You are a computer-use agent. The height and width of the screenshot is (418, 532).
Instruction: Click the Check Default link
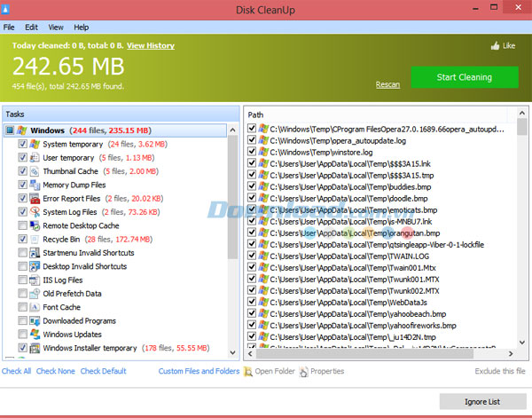(x=103, y=371)
